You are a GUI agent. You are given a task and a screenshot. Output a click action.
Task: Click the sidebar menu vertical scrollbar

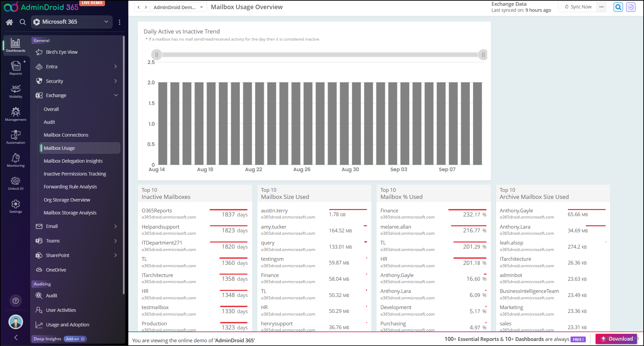(124, 165)
